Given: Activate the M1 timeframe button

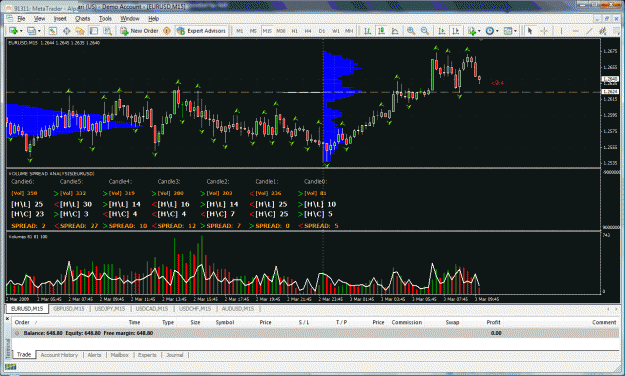Looking at the screenshot, I should click(239, 31).
